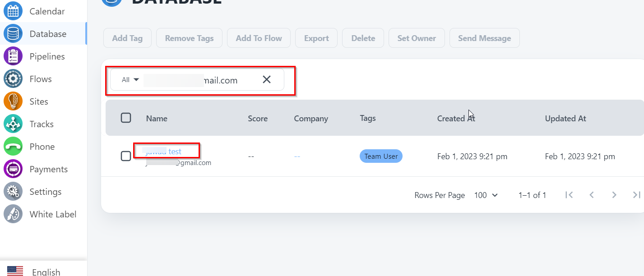644x276 pixels.
Task: Open Flows via its gear icon
Action: 13,79
